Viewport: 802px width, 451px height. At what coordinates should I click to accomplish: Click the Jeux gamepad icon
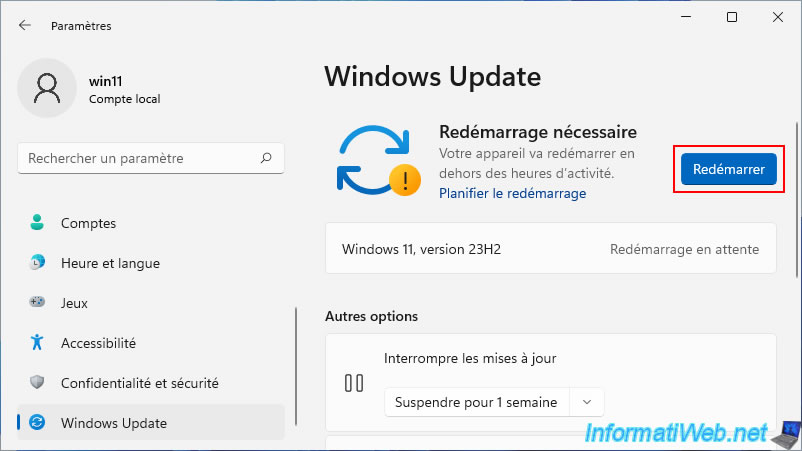click(x=37, y=302)
